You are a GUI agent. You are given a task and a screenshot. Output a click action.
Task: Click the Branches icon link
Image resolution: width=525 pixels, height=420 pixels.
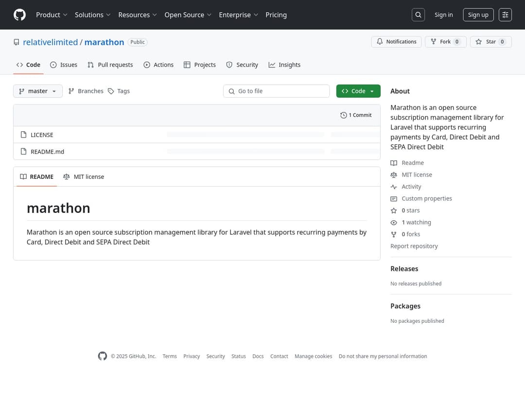[x=86, y=91]
